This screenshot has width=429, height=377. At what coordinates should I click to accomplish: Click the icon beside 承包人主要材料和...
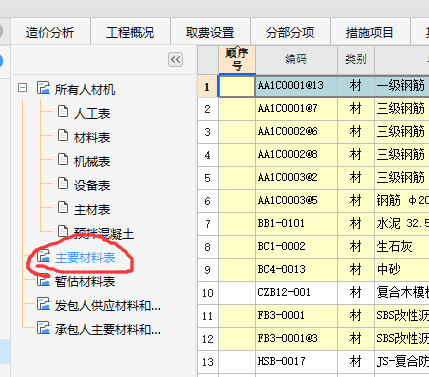(43, 328)
